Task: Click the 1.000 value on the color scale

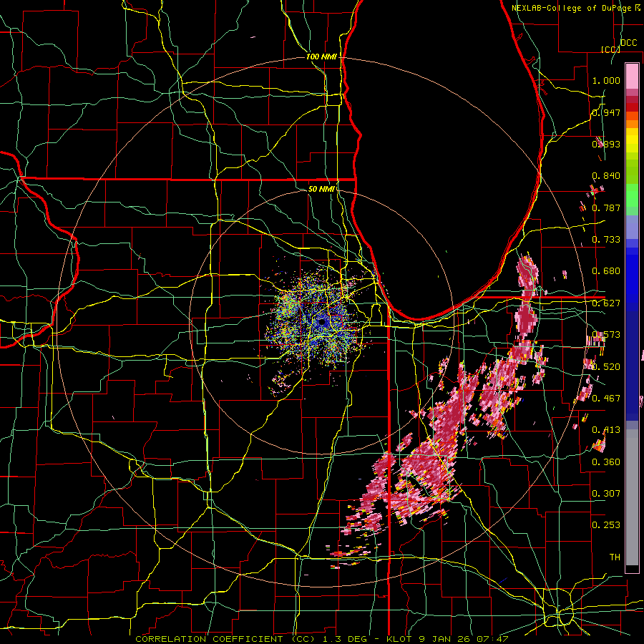Action: click(x=606, y=80)
